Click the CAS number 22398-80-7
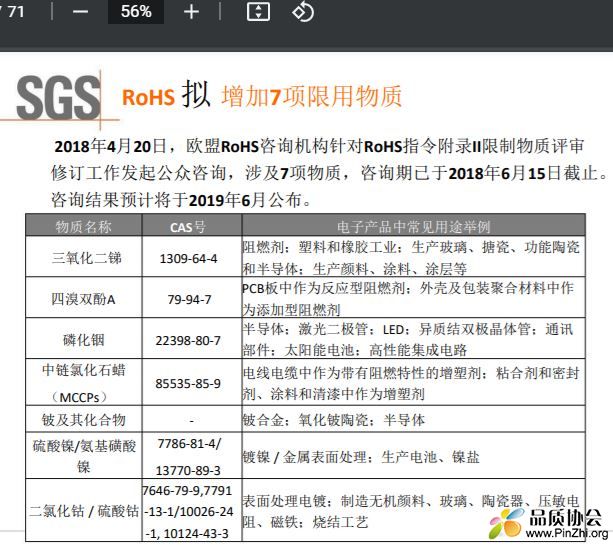 click(188, 341)
